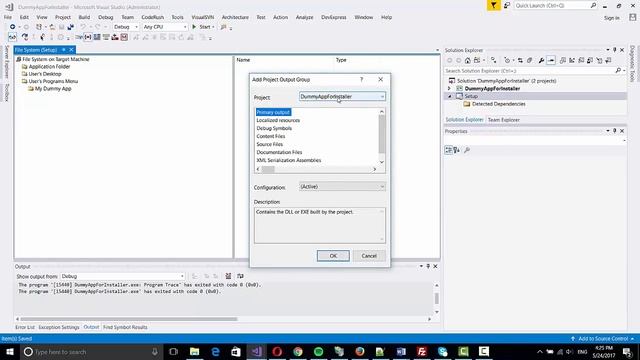Viewport: 640px width, 360px height.
Task: Open Google Chrome from the taskbar
Action: [298, 351]
